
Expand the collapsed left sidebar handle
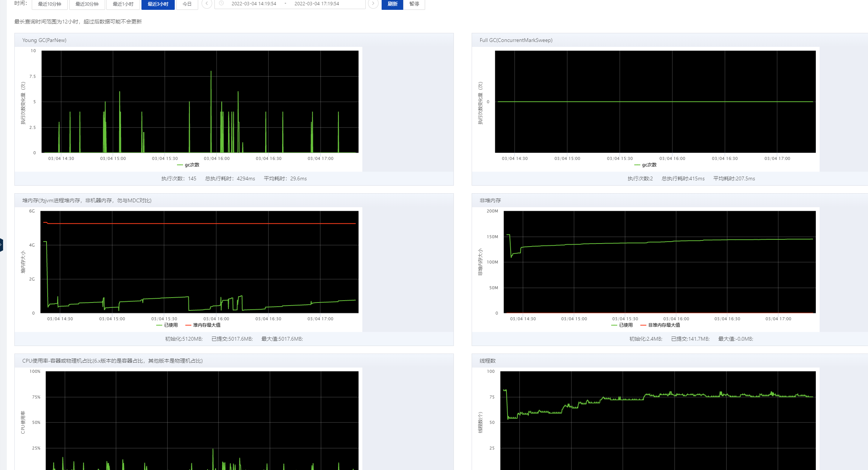pos(2,245)
